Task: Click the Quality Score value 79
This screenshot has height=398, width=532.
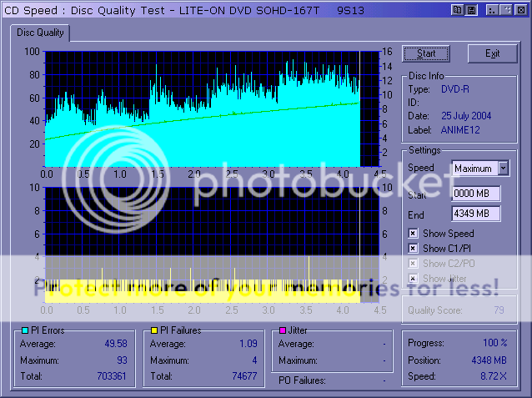Action: click(x=499, y=310)
